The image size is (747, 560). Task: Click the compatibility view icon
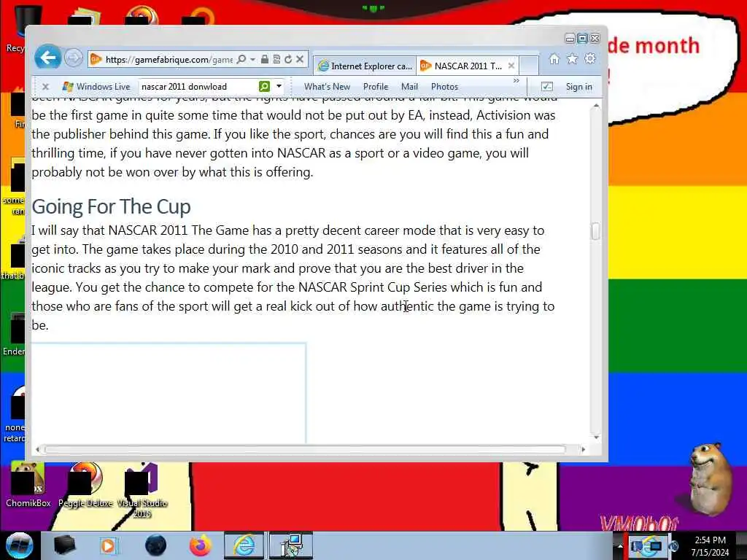click(x=276, y=59)
